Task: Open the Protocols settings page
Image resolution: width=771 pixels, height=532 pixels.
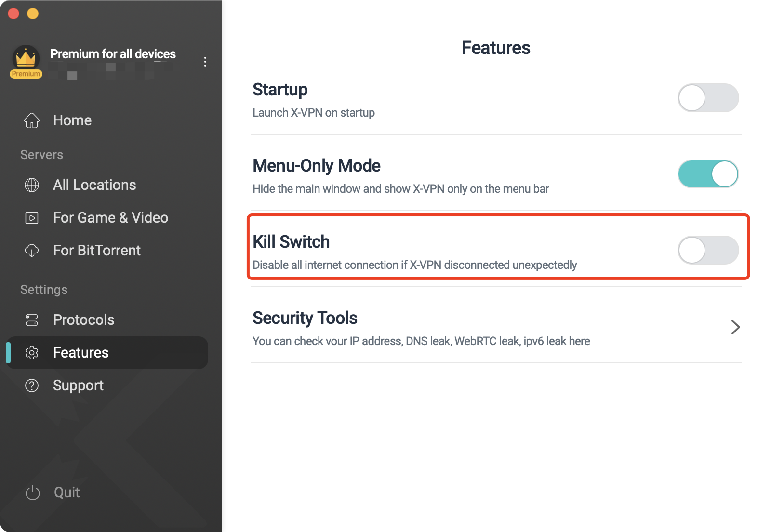Action: 83,319
